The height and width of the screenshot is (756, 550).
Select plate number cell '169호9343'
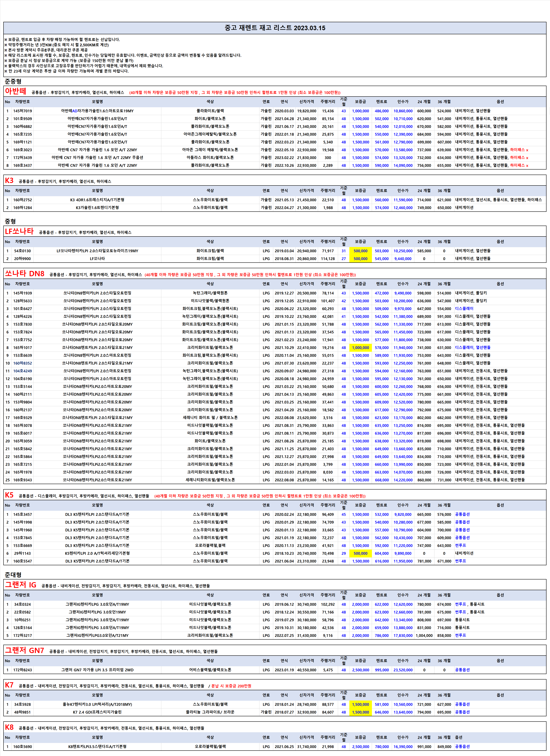pyautogui.click(x=23, y=480)
